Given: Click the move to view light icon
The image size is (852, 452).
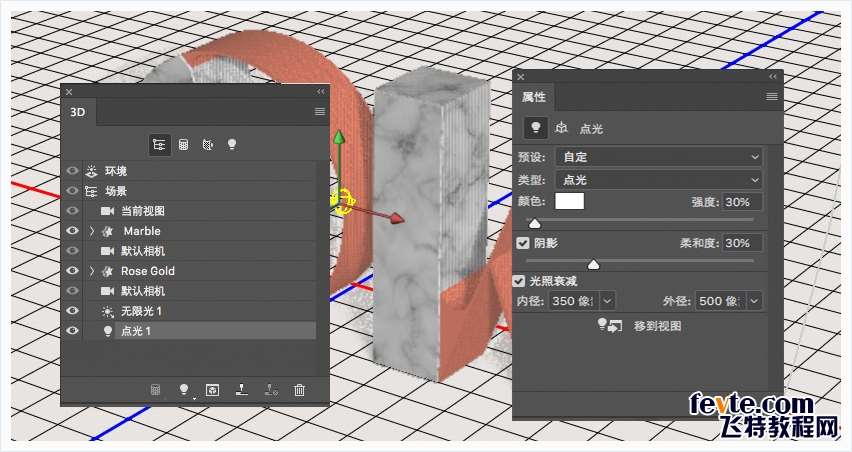Looking at the screenshot, I should tap(609, 326).
